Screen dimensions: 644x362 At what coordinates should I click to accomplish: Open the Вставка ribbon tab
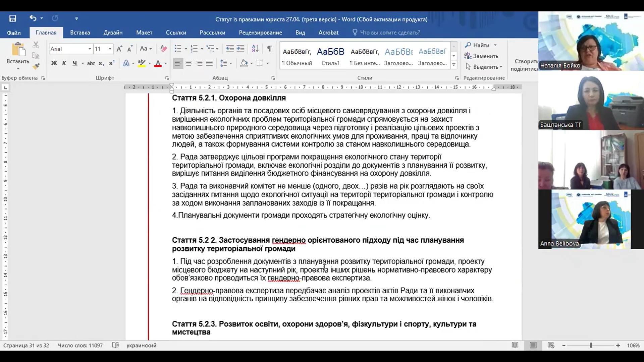tap(80, 33)
